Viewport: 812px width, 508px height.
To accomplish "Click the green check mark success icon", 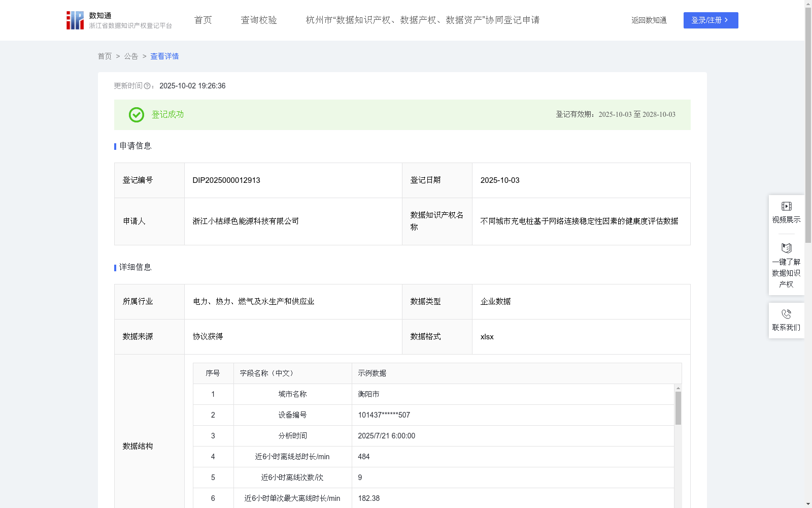I will click(x=137, y=115).
